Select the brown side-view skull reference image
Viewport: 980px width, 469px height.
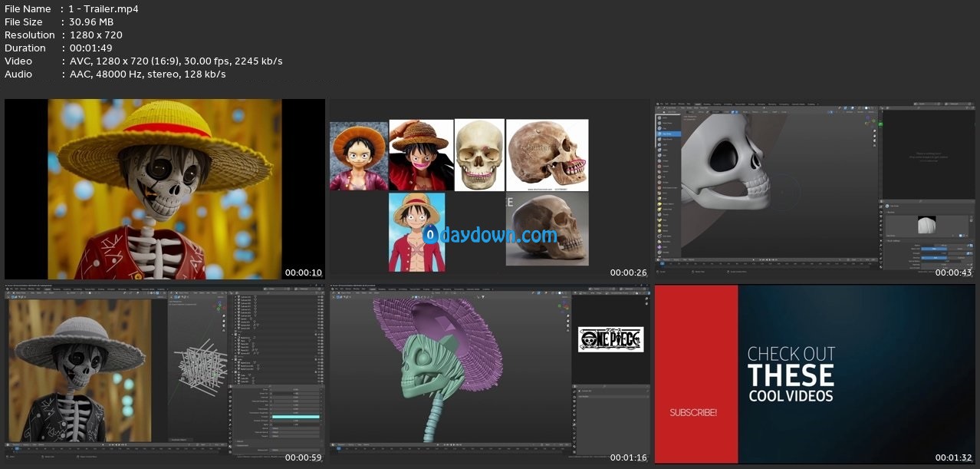548,154
